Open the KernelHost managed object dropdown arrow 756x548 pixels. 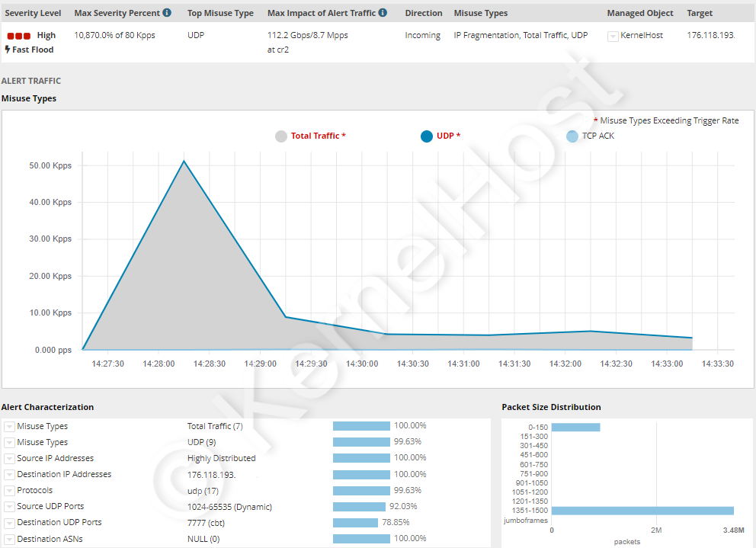(613, 36)
